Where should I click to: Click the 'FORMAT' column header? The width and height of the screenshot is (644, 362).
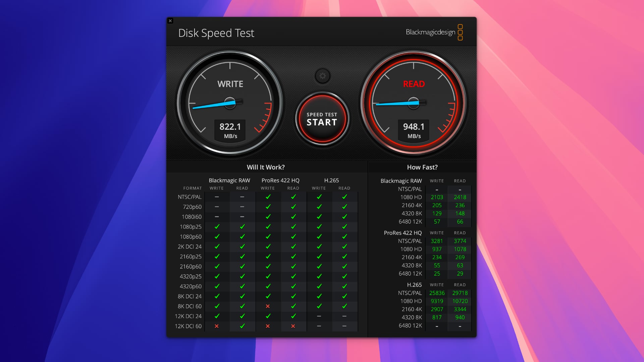pyautogui.click(x=193, y=188)
